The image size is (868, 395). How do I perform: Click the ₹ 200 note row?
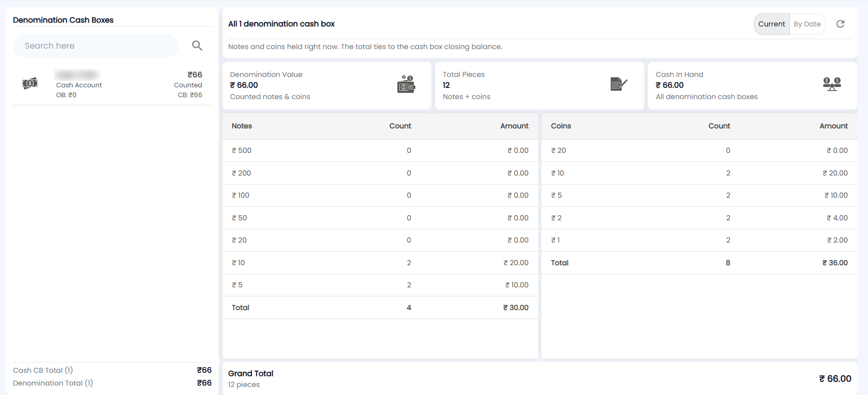pos(380,173)
